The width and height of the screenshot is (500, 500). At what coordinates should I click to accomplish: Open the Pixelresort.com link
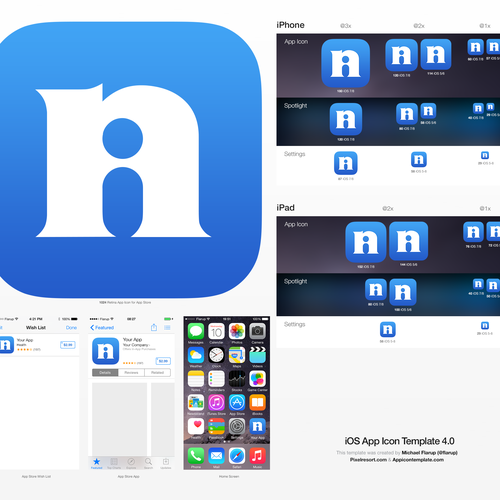coord(368,460)
